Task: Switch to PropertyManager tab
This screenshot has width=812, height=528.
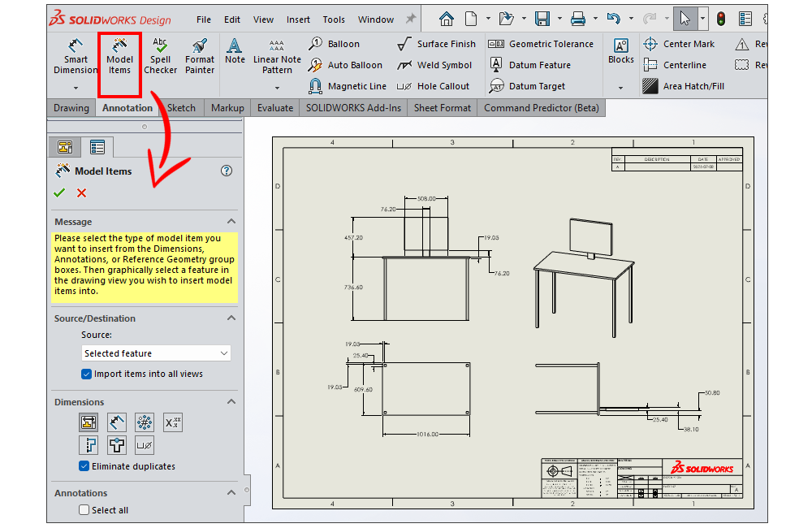Action: [97, 147]
